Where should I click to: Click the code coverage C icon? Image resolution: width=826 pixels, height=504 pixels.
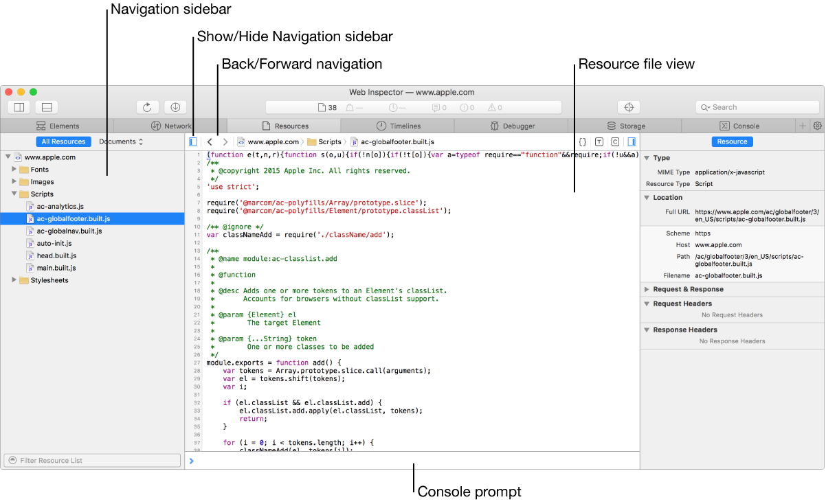tap(615, 142)
